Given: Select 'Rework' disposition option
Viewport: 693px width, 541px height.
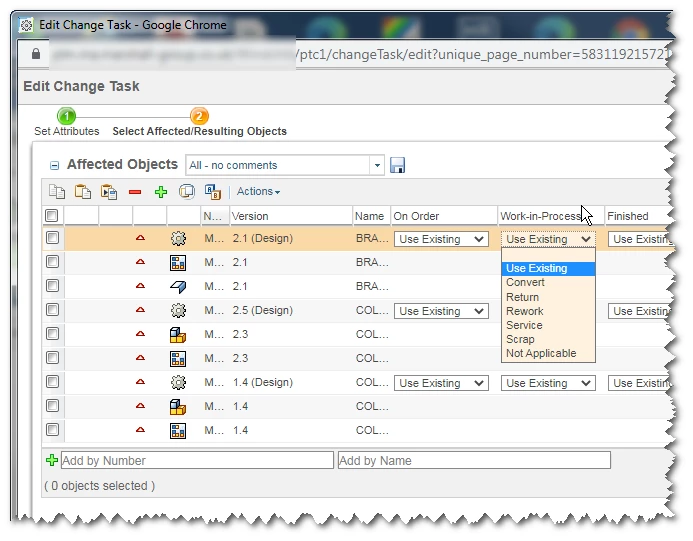Looking at the screenshot, I should pos(548,311).
